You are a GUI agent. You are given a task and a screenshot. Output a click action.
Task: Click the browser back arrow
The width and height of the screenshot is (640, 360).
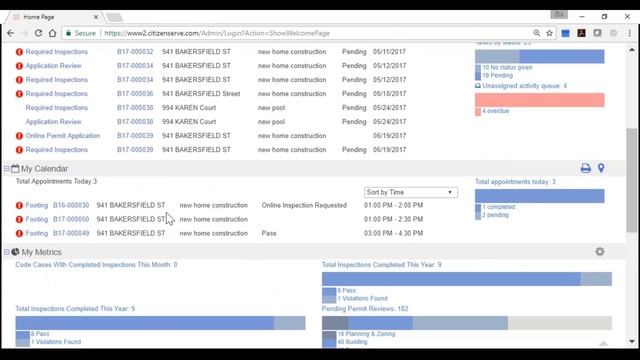[x=11, y=33]
